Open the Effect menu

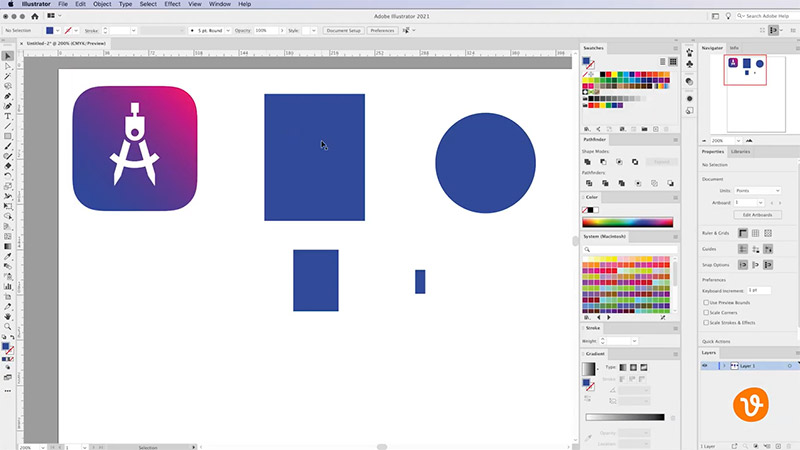click(172, 4)
